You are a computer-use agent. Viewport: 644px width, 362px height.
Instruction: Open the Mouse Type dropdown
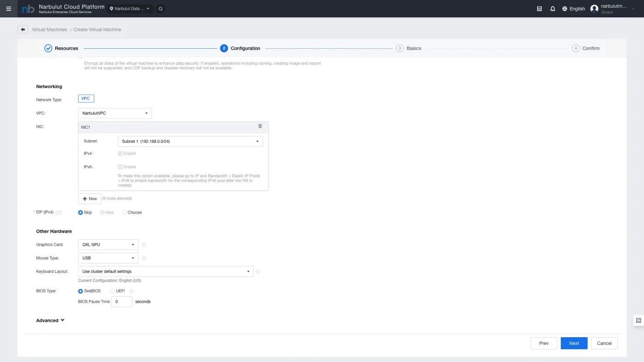[108, 258]
